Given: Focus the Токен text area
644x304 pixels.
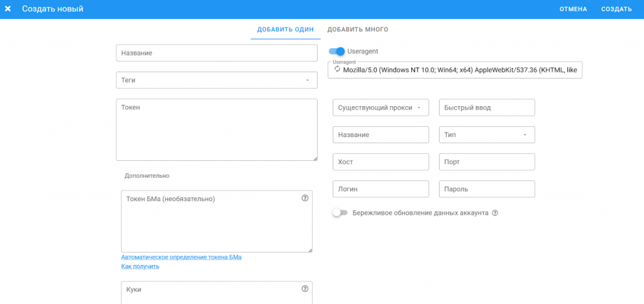Looking at the screenshot, I should point(216,129).
